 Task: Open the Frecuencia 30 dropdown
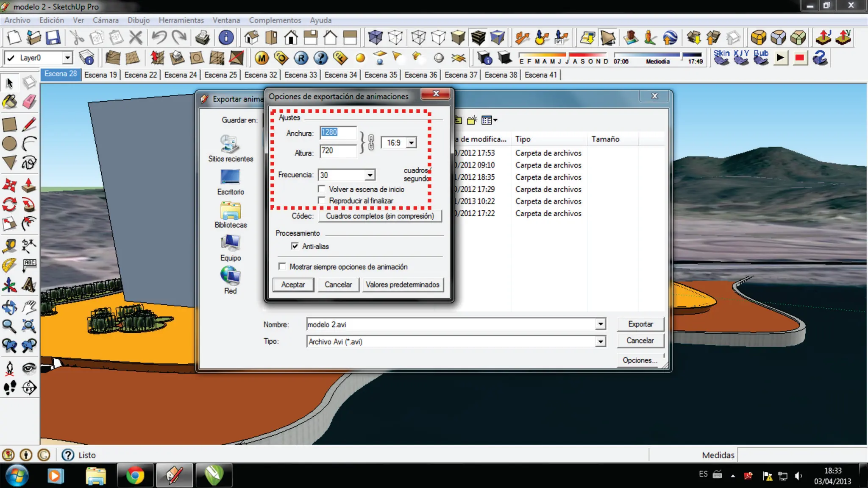pyautogui.click(x=370, y=175)
